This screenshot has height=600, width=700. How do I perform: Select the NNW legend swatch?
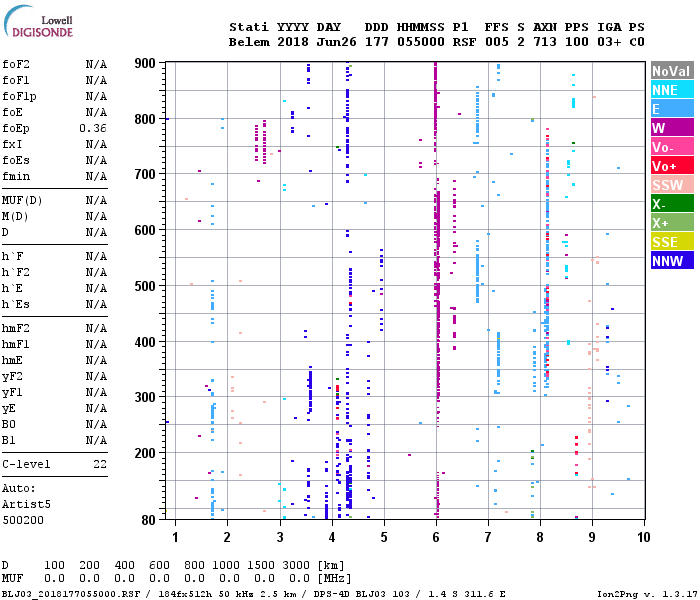pos(672,261)
